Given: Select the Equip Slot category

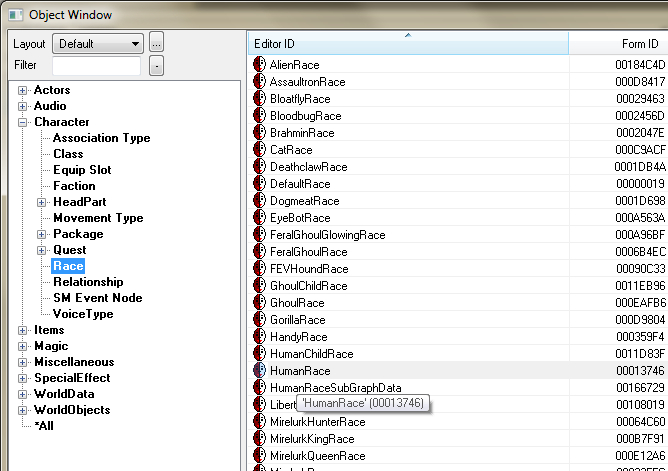Looking at the screenshot, I should point(82,170).
